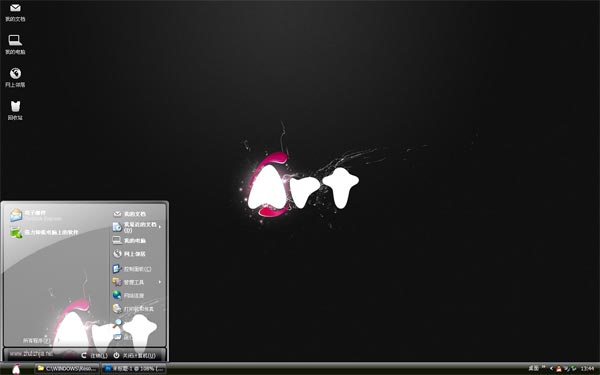The image size is (600, 375).
Task: Open 我的电脑 in the start menu
Action: click(x=129, y=240)
